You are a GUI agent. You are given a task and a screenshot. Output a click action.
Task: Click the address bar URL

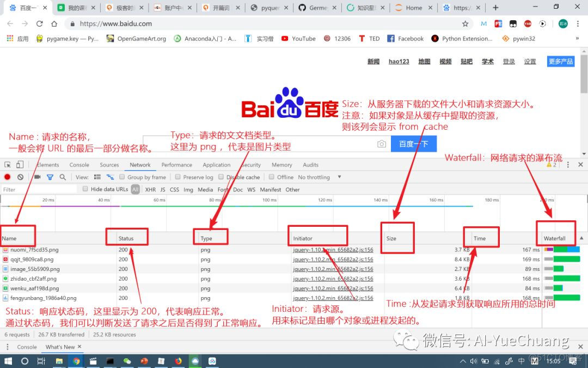point(116,23)
